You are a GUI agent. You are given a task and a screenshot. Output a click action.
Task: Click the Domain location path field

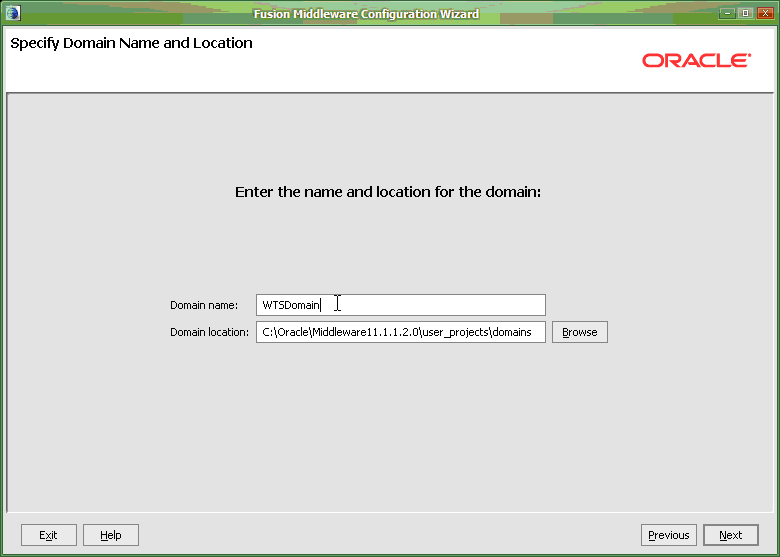pyautogui.click(x=400, y=332)
